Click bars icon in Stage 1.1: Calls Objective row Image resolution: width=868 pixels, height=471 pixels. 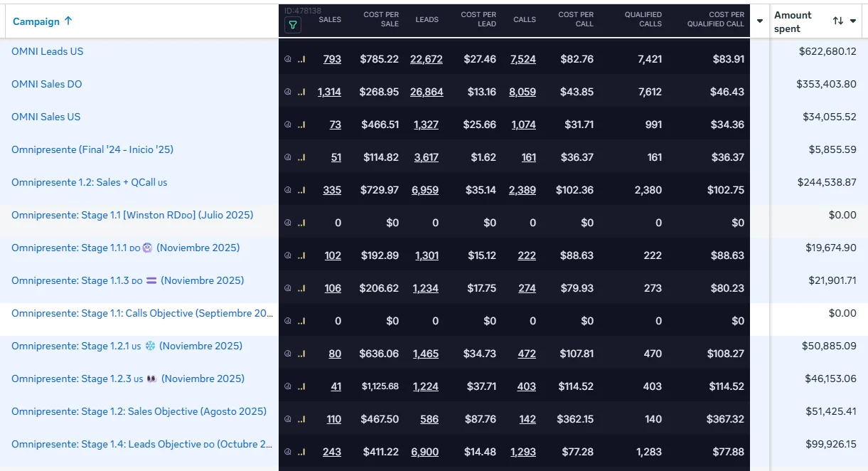301,321
